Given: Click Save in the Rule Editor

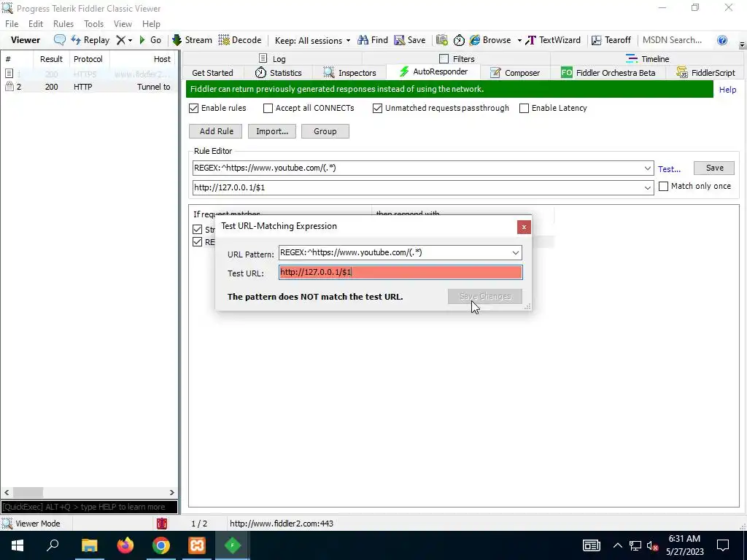Looking at the screenshot, I should pos(714,168).
